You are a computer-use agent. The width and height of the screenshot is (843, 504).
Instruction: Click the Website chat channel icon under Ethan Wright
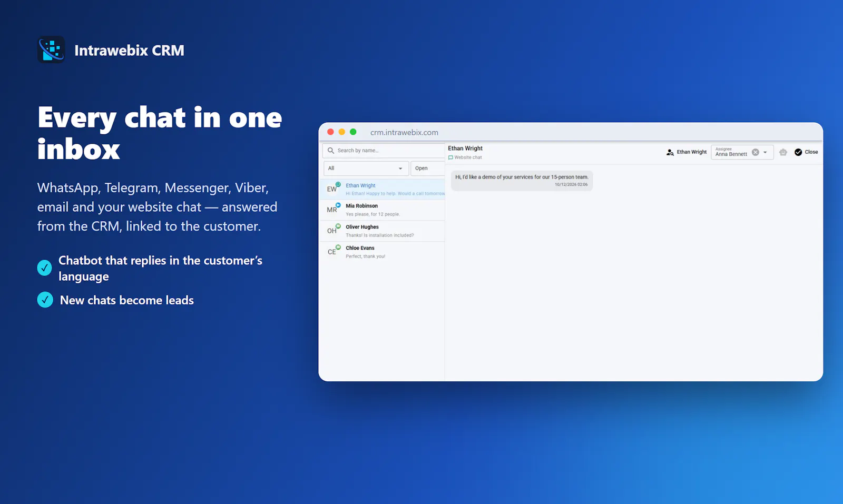click(450, 157)
